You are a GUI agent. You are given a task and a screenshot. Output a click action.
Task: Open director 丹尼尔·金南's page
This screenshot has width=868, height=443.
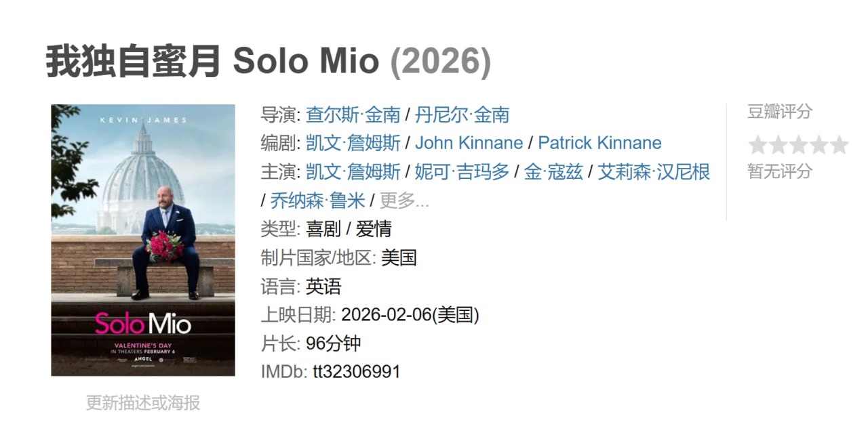462,114
